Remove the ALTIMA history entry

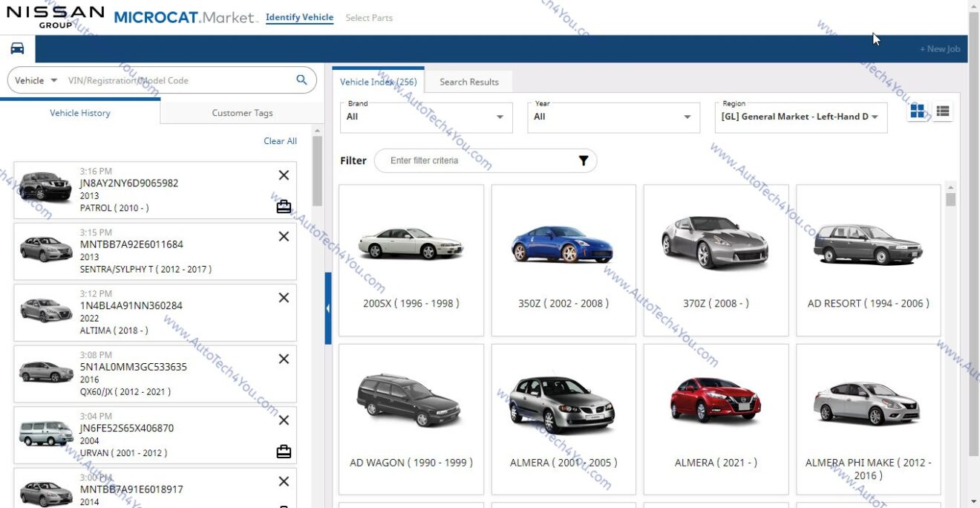click(x=284, y=298)
